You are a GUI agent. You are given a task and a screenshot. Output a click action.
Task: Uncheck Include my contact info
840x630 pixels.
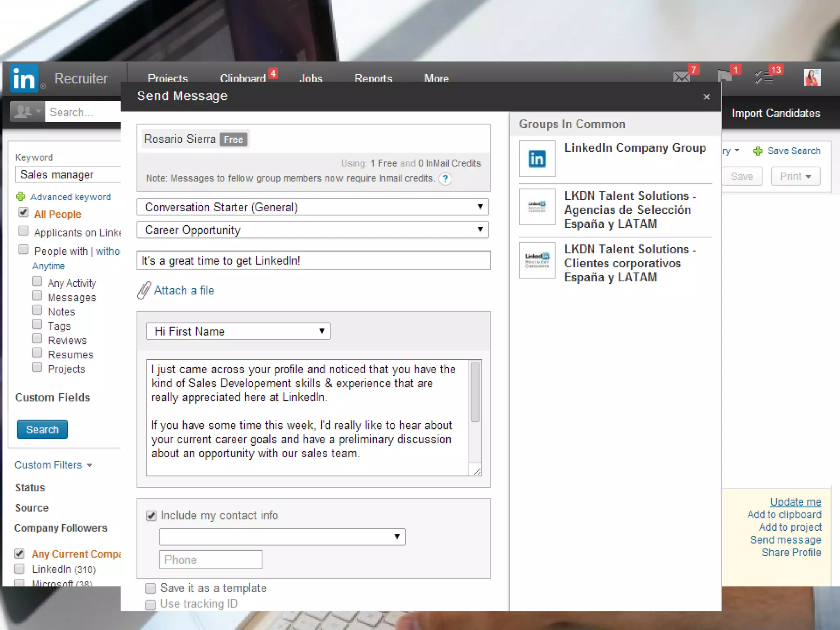click(x=151, y=516)
